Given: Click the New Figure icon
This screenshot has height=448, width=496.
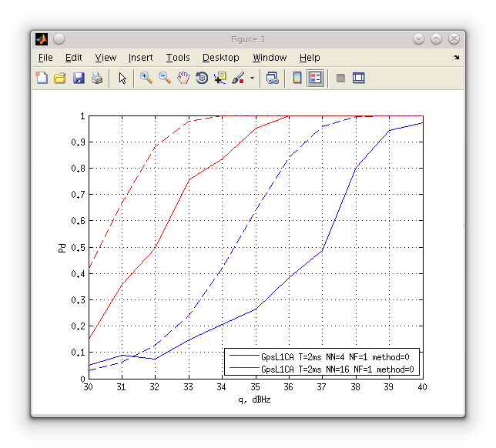Looking at the screenshot, I should 42,78.
